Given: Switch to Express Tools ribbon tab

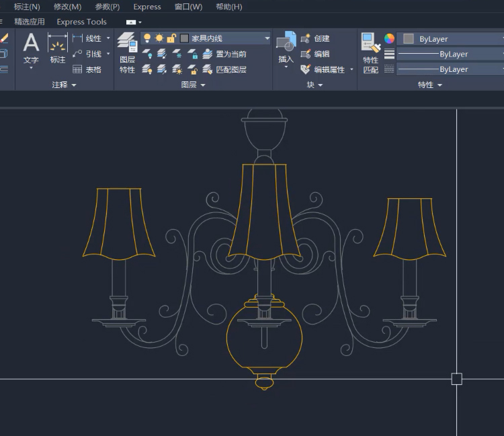Looking at the screenshot, I should click(x=81, y=22).
